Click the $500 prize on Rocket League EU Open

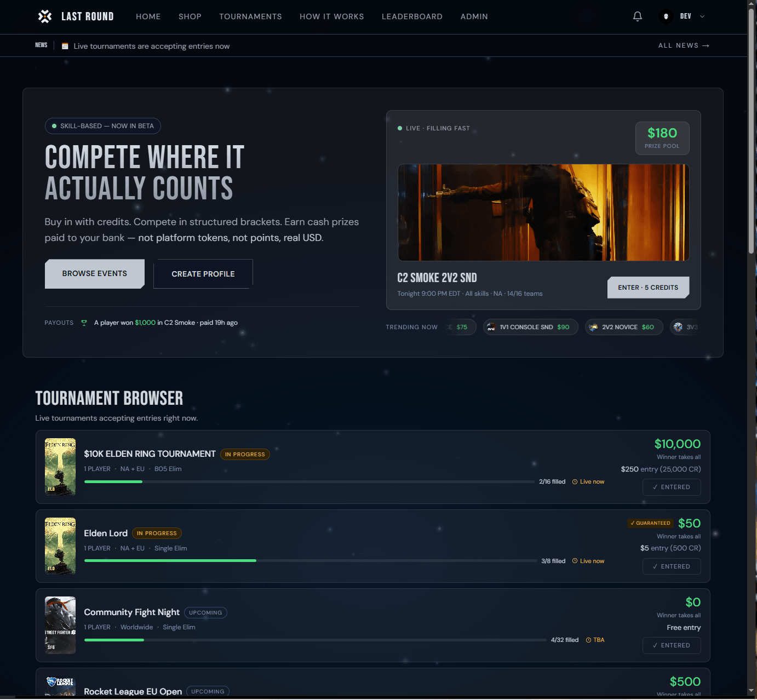point(685,681)
